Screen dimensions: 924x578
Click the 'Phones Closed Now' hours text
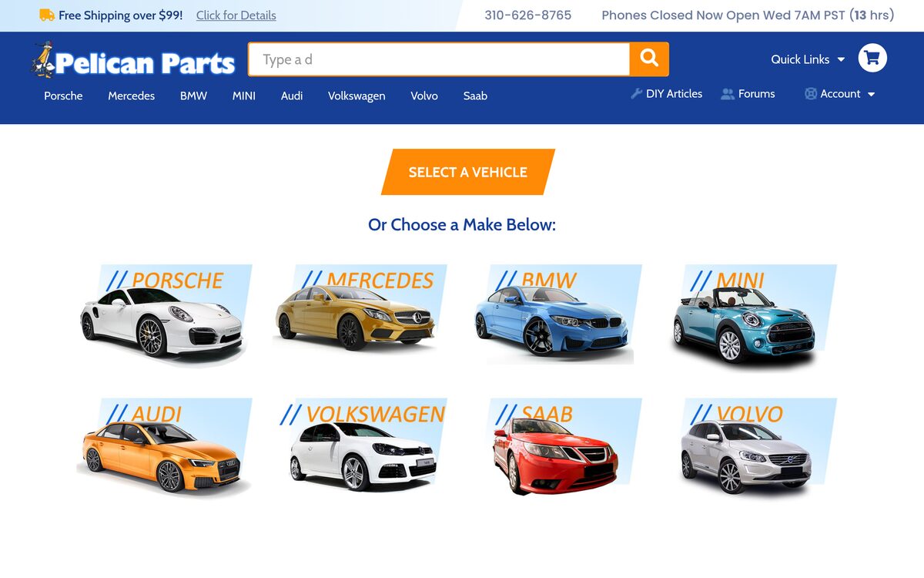point(748,15)
